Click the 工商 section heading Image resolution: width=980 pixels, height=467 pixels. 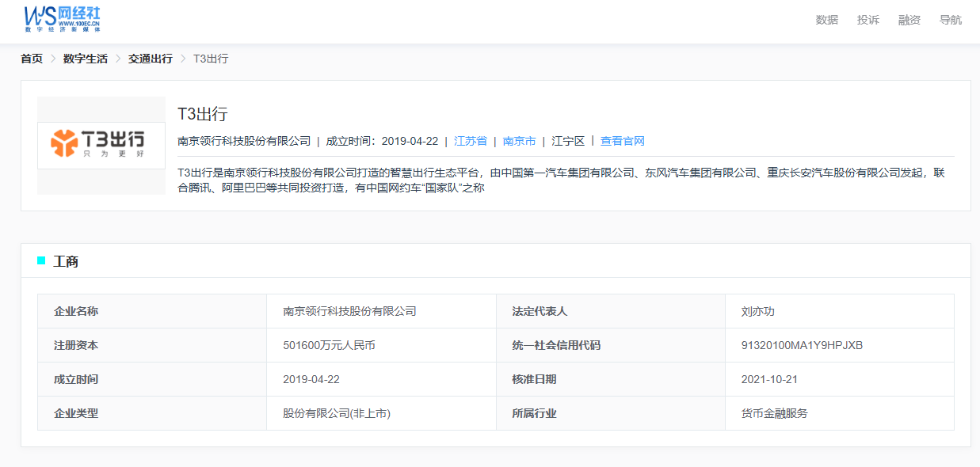point(66,261)
